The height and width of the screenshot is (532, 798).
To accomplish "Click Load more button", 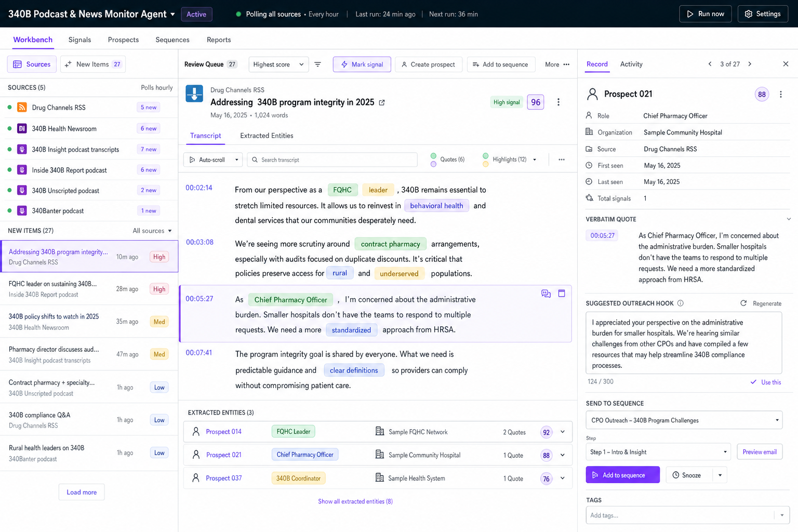I will click(x=82, y=492).
